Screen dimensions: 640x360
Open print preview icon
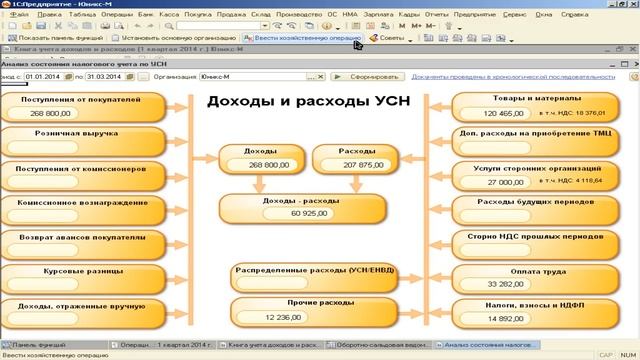[x=119, y=26]
